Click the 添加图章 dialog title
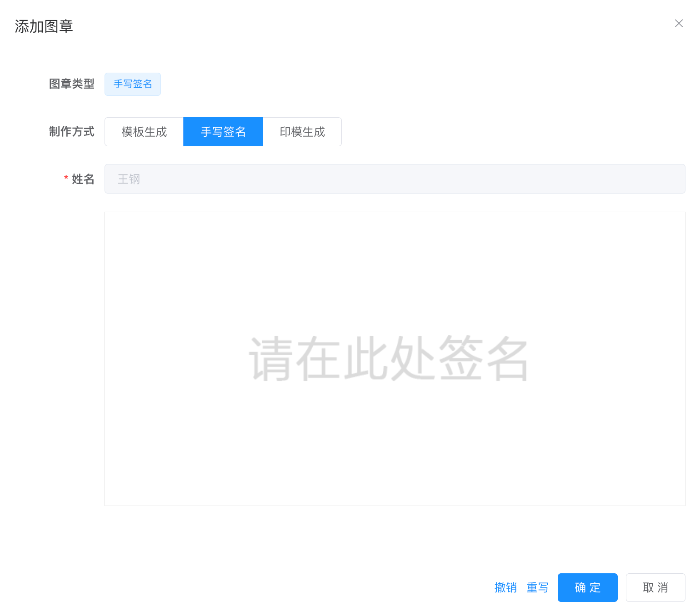700x616 pixels. tap(44, 26)
